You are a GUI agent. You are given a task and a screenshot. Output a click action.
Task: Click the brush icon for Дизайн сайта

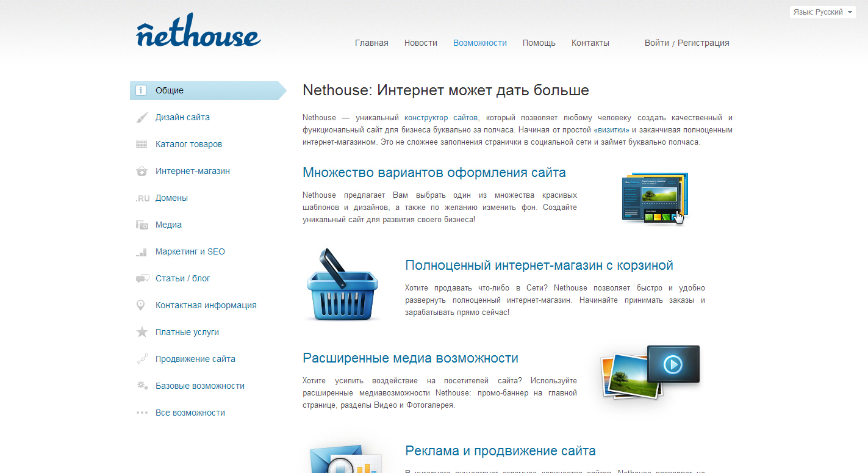coord(142,117)
